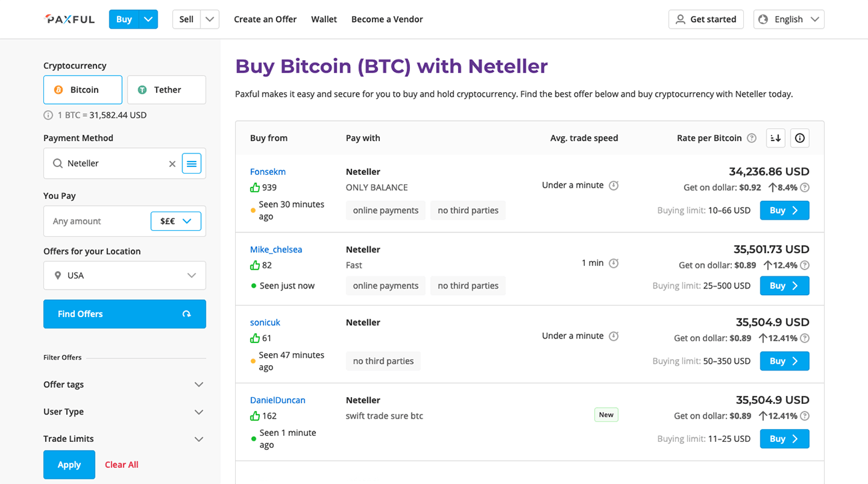Click trade speed clock icon for Fonsekm
868x484 pixels.
tap(614, 185)
